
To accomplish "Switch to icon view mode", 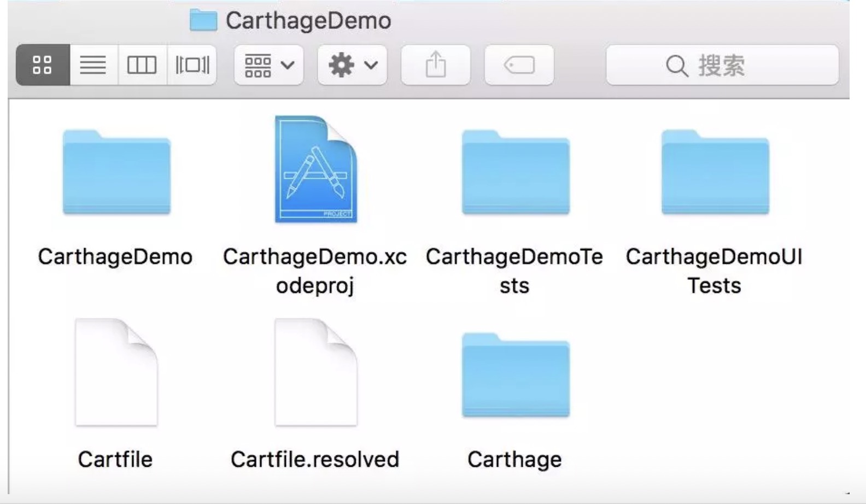I will pyautogui.click(x=43, y=65).
